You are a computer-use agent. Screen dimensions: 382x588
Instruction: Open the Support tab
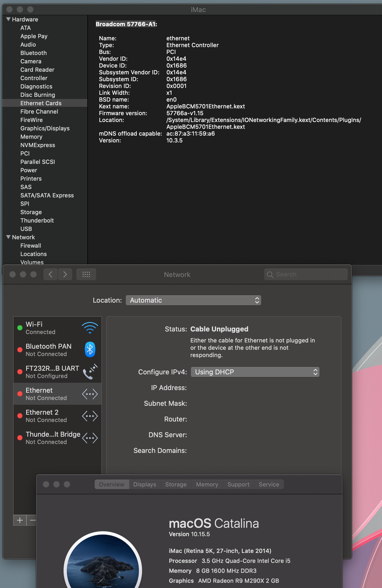click(x=238, y=484)
